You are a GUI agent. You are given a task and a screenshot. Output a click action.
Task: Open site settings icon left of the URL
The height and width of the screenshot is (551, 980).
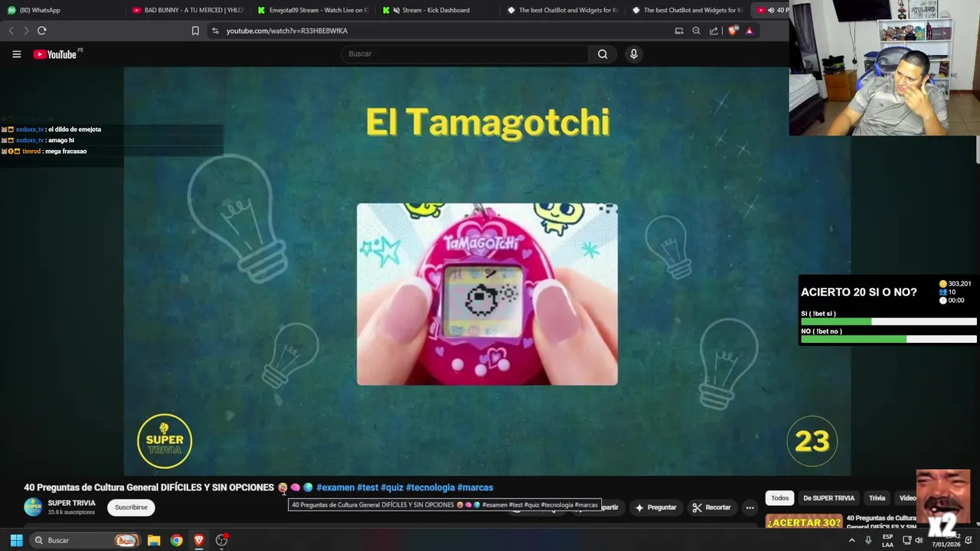[215, 31]
